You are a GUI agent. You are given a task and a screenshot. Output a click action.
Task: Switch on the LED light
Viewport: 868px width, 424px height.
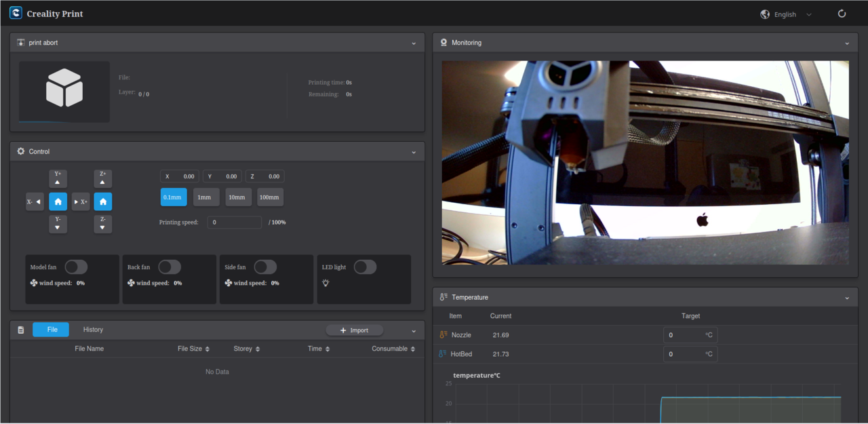coord(365,267)
